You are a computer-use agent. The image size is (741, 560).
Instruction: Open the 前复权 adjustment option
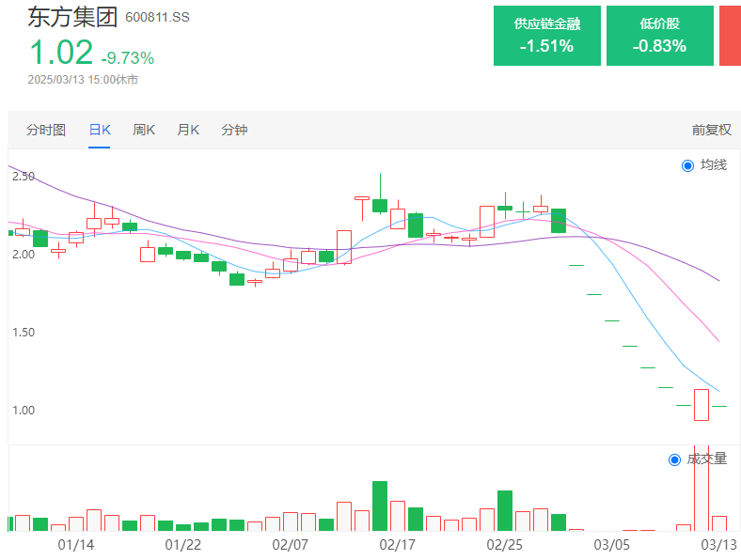(711, 130)
